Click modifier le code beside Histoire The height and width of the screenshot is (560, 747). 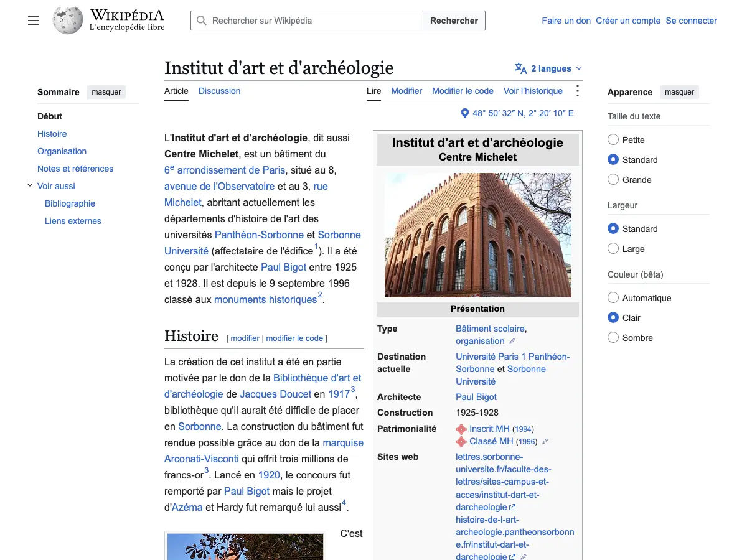pyautogui.click(x=294, y=338)
